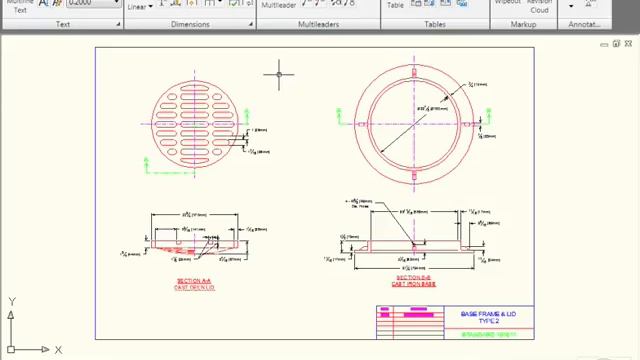640x360 pixels.
Task: Click the annotation scale icon in the Annotation panel
Action: (x=589, y=4)
